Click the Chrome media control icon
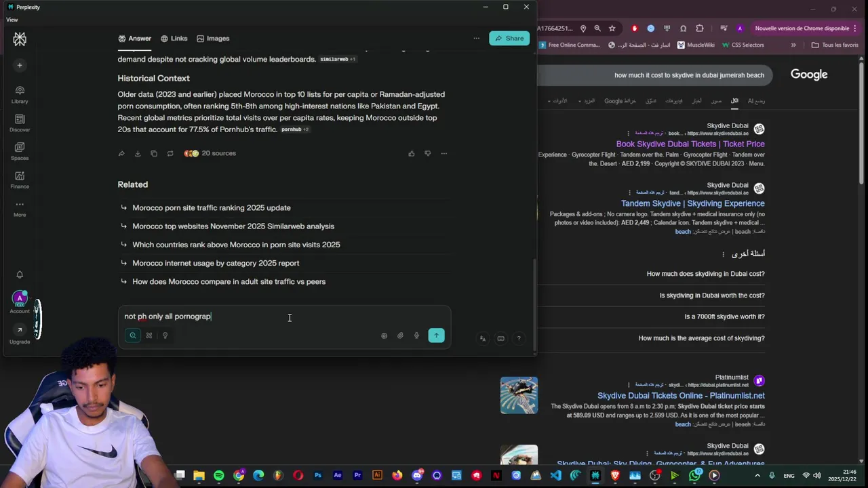868x488 pixels. 724,28
